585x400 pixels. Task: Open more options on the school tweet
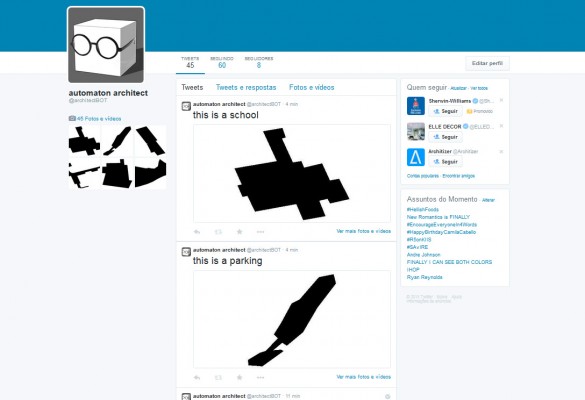pos(260,232)
